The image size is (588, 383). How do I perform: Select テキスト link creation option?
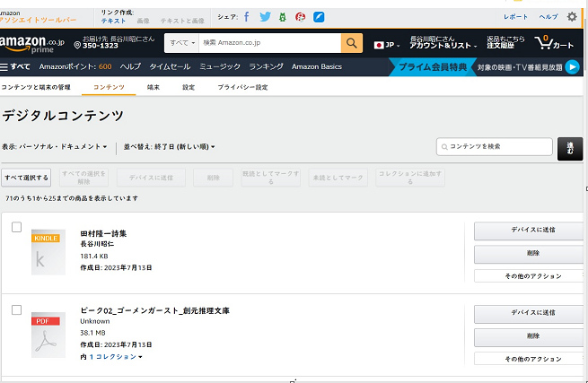tap(113, 21)
